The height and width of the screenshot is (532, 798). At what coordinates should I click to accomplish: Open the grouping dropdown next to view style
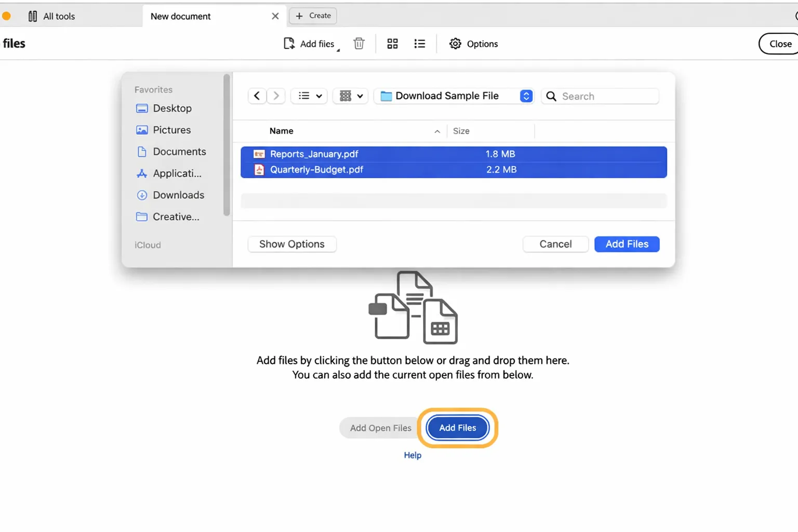[350, 96]
